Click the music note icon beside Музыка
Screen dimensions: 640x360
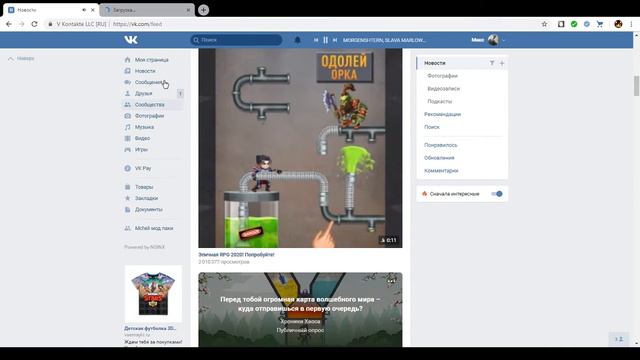tap(127, 127)
